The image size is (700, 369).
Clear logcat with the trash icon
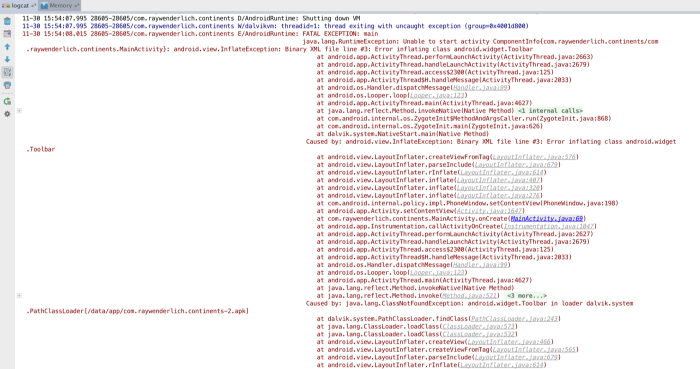coord(7,21)
